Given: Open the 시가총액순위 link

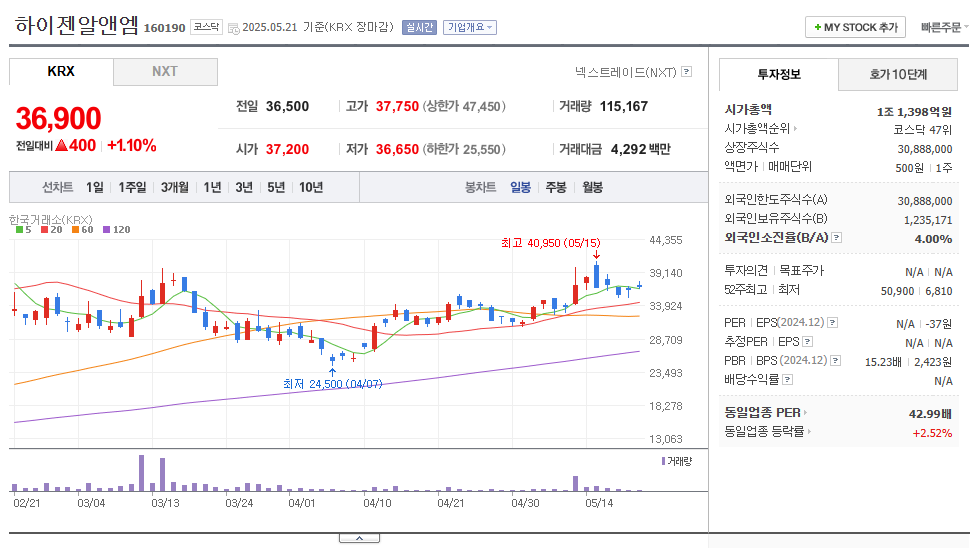Looking at the screenshot, I should click(760, 129).
